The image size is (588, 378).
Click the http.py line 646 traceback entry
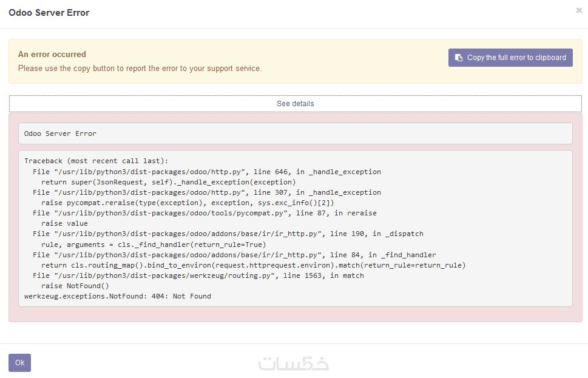[x=206, y=172]
